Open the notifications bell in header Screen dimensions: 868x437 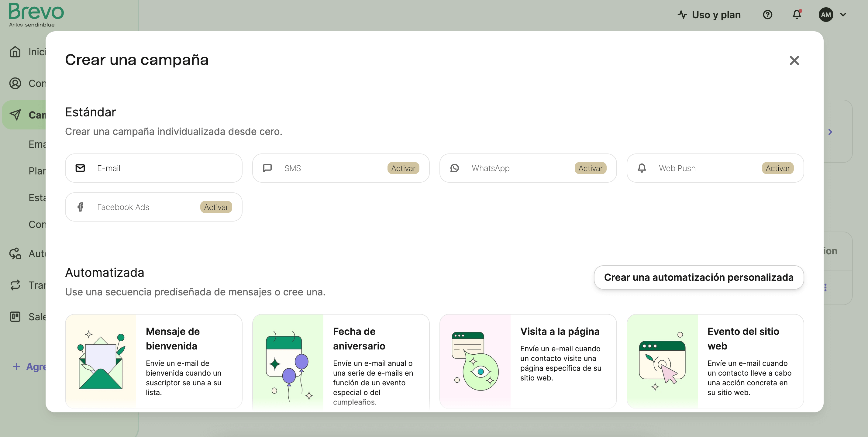[797, 15]
